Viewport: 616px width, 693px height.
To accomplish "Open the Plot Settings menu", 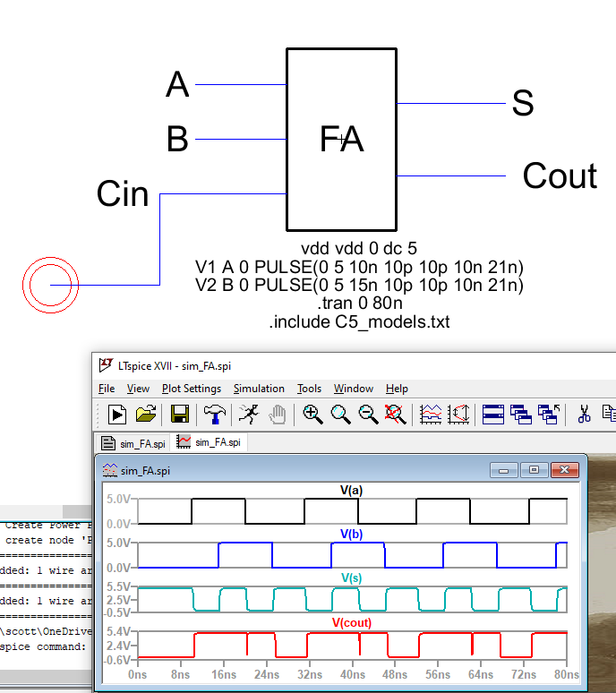I will tap(191, 389).
